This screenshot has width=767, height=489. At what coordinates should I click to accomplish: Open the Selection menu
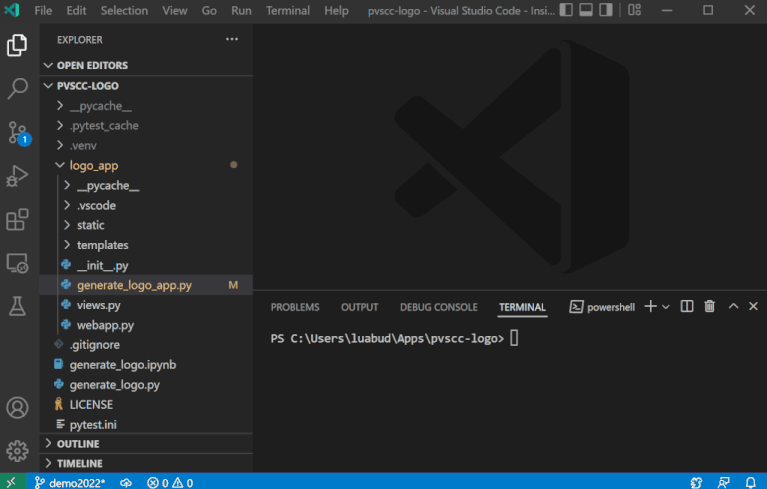[124, 10]
